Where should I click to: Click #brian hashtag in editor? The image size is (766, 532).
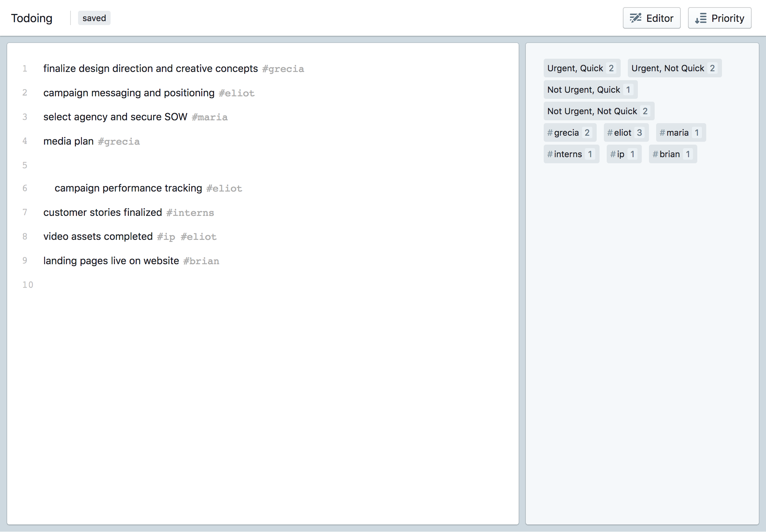[201, 261]
